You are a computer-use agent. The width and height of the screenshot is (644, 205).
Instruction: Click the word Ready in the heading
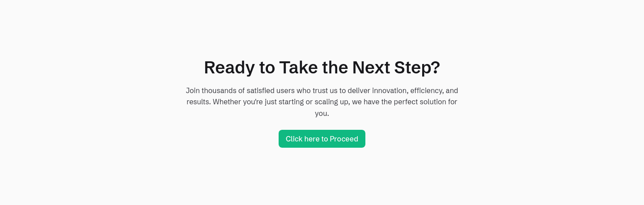coord(230,68)
